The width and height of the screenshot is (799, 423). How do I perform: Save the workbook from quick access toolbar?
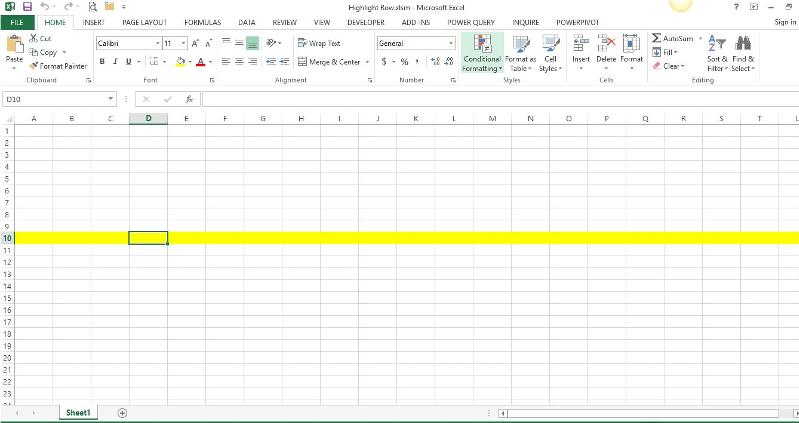tap(27, 7)
